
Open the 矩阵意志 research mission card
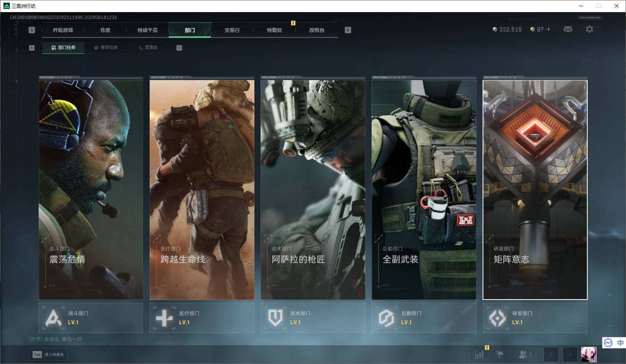coord(535,190)
